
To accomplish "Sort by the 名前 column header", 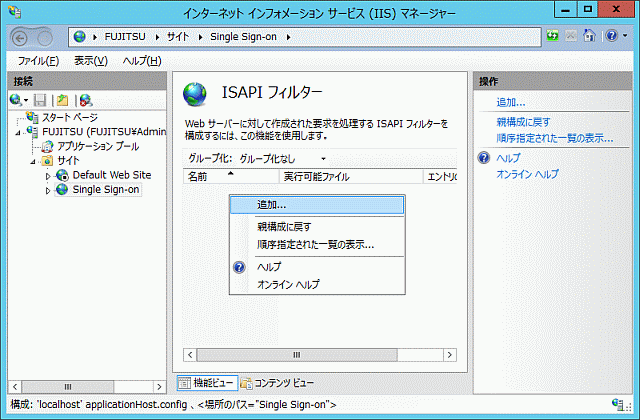I will (231, 176).
